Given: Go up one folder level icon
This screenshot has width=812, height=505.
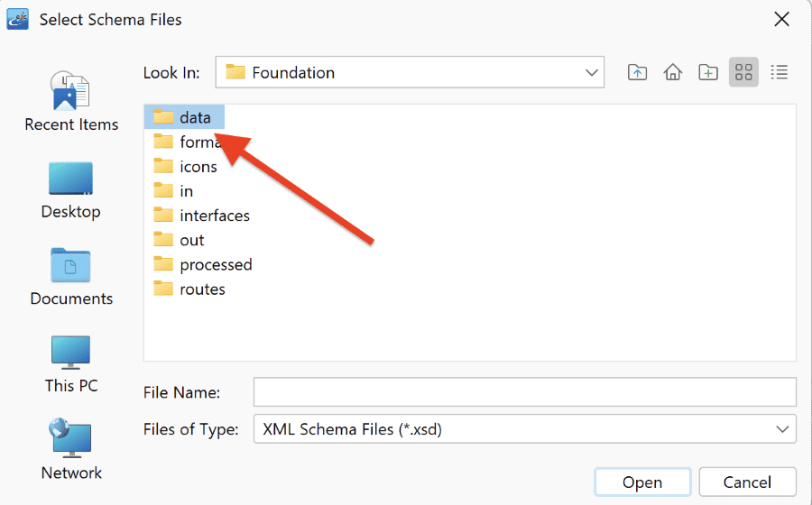Looking at the screenshot, I should [x=637, y=72].
